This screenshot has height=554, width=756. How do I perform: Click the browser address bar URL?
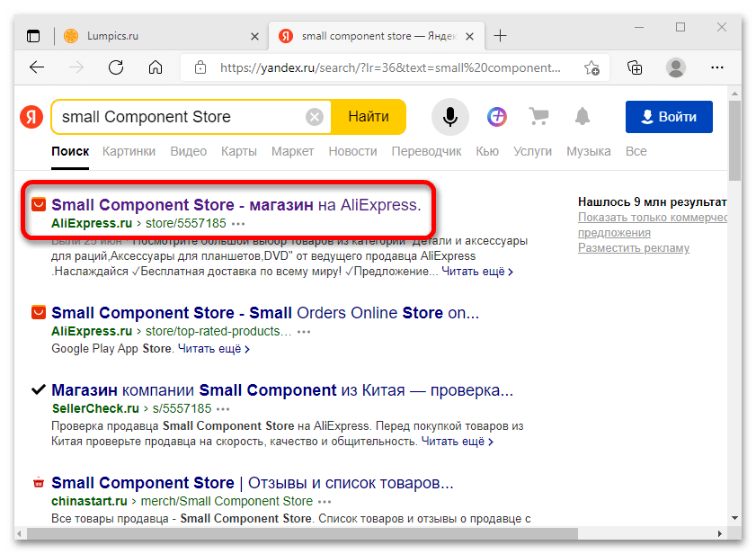pos(390,67)
